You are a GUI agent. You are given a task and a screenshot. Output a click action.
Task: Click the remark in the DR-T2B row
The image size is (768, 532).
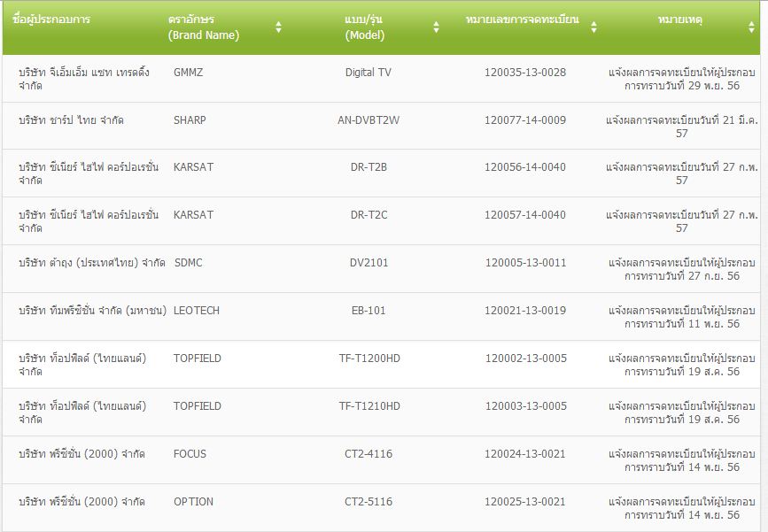(682, 173)
